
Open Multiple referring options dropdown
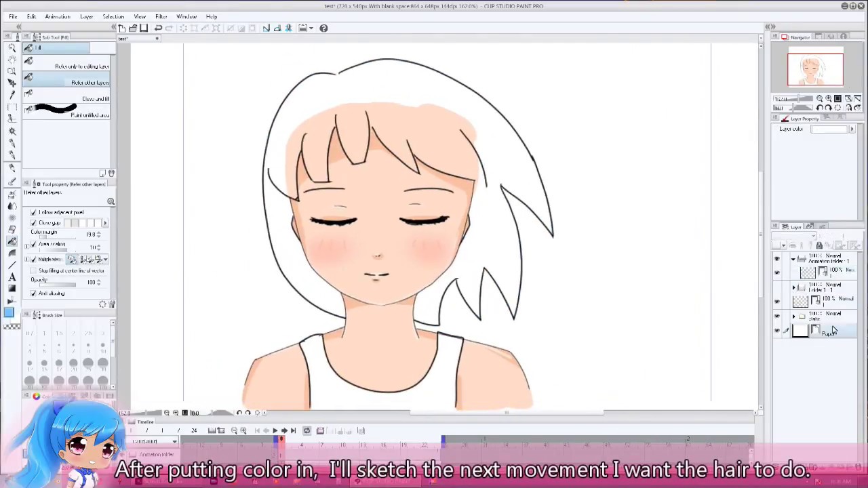(x=105, y=260)
